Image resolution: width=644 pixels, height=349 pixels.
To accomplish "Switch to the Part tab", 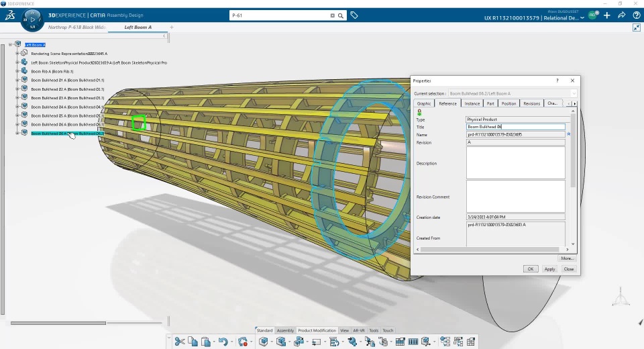I will point(490,103).
